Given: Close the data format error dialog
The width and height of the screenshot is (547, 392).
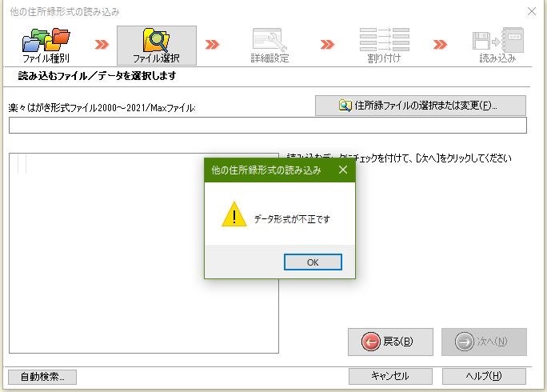Looking at the screenshot, I should [x=343, y=170].
